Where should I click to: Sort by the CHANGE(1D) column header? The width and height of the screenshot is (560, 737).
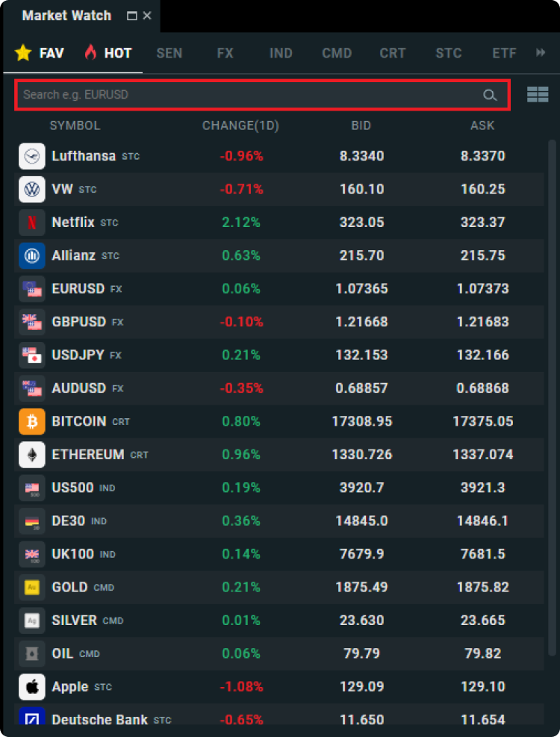(x=240, y=125)
